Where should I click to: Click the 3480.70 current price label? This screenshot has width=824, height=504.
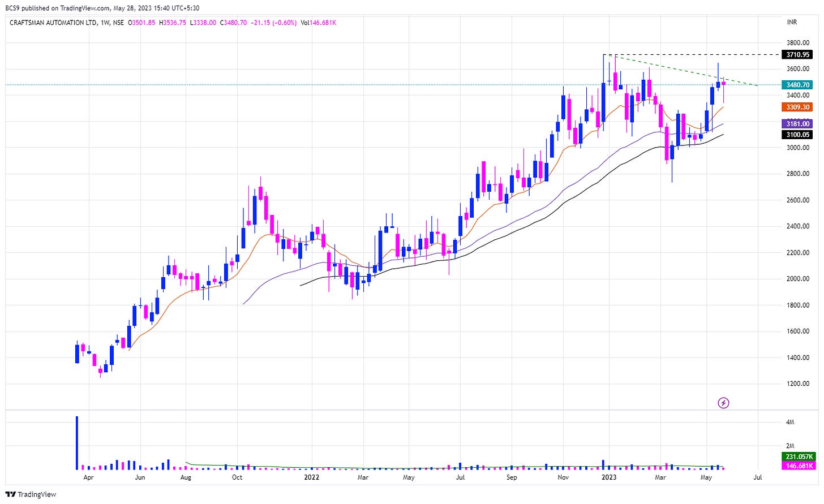tap(798, 85)
